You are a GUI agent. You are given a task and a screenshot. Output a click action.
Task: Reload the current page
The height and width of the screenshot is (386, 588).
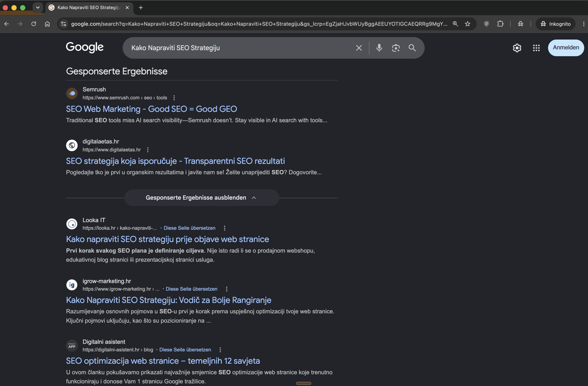point(34,24)
